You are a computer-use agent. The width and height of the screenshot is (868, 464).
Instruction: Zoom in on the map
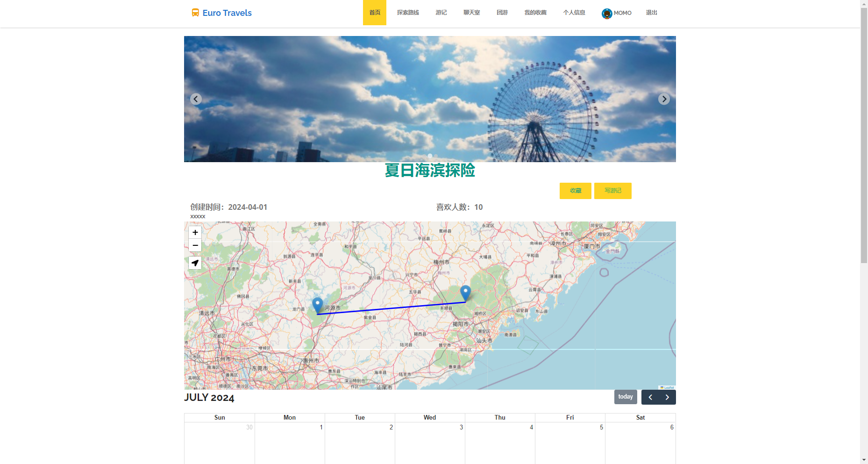click(x=195, y=232)
